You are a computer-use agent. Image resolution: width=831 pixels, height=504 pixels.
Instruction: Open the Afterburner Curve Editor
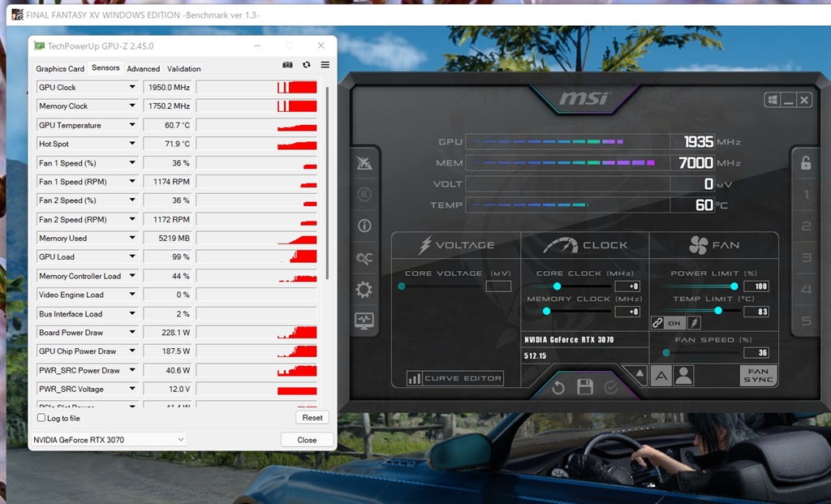(454, 378)
